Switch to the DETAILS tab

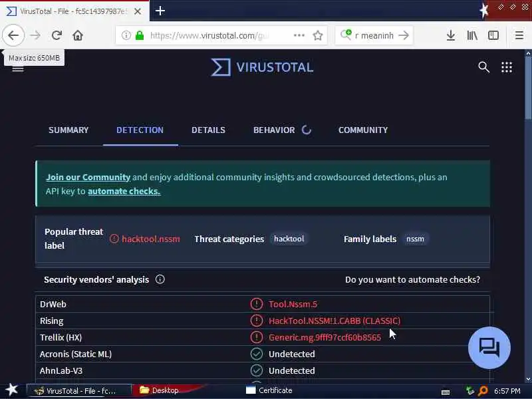(208, 130)
